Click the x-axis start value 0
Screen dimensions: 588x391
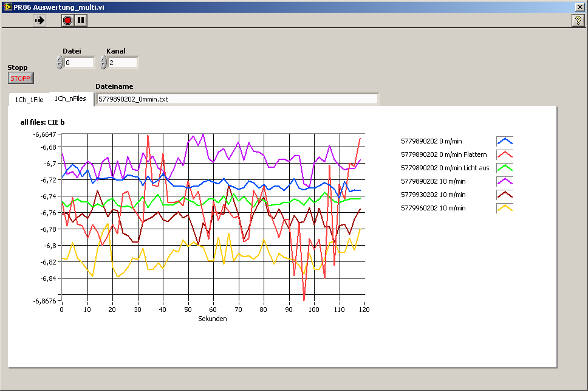pos(61,310)
